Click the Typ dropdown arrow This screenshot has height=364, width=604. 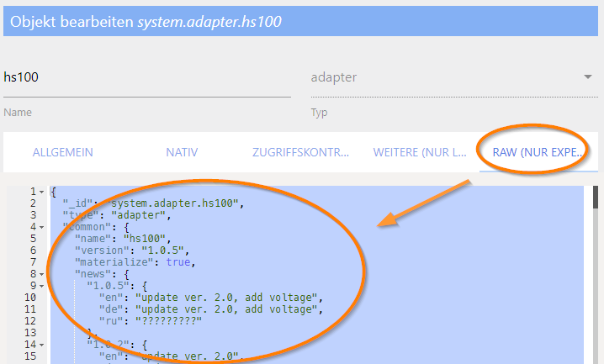click(x=588, y=77)
